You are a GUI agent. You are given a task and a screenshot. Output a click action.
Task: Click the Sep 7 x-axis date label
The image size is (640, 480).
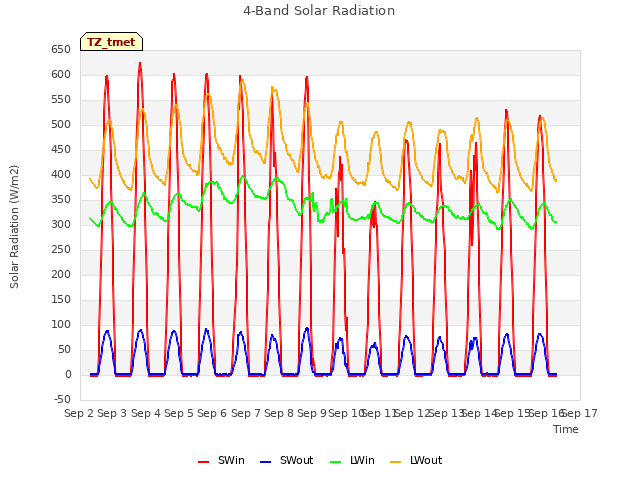tap(246, 413)
